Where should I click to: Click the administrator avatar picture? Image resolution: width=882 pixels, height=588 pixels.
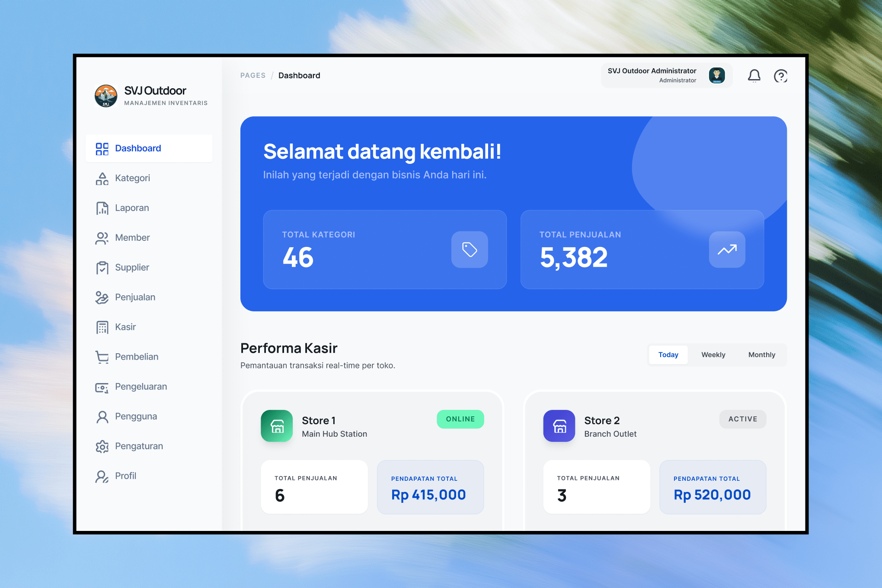[717, 75]
